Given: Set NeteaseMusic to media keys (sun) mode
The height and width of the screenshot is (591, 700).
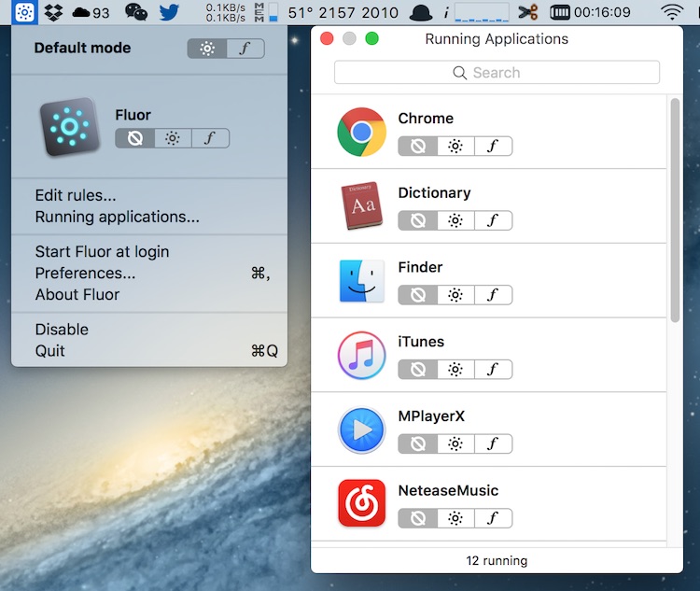Looking at the screenshot, I should (455, 518).
